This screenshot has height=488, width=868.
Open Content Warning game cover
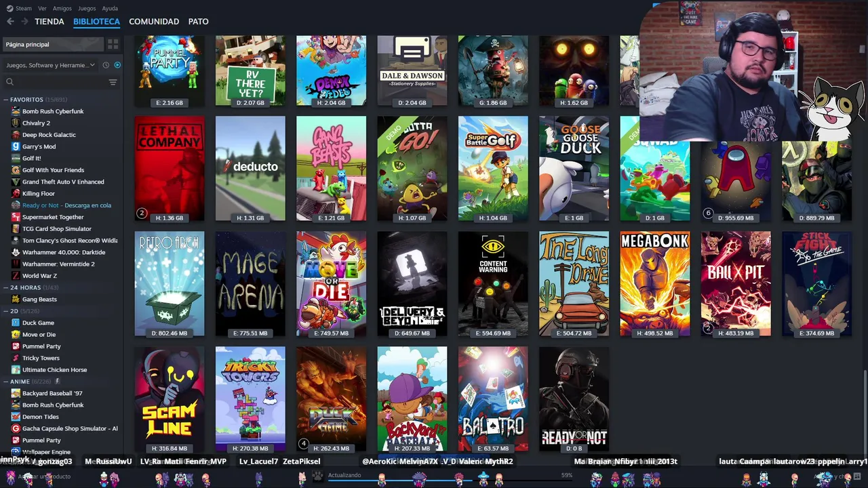click(x=493, y=283)
